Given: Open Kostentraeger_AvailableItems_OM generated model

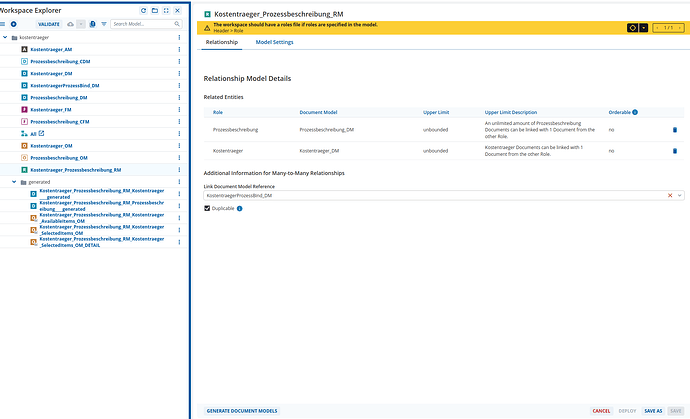Looking at the screenshot, I should (x=102, y=218).
